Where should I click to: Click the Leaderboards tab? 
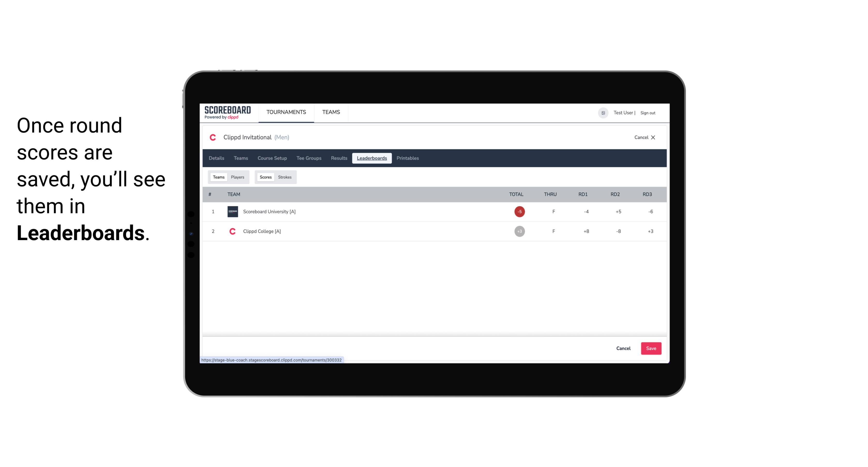point(372,158)
